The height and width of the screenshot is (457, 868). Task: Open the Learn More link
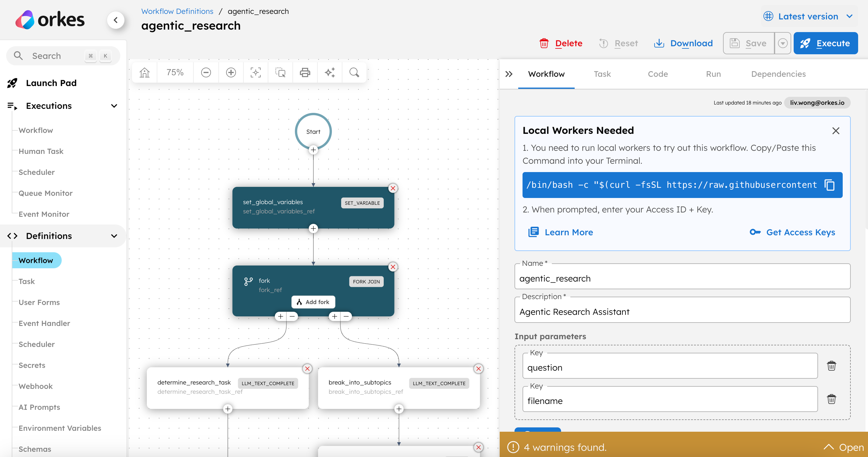point(569,232)
